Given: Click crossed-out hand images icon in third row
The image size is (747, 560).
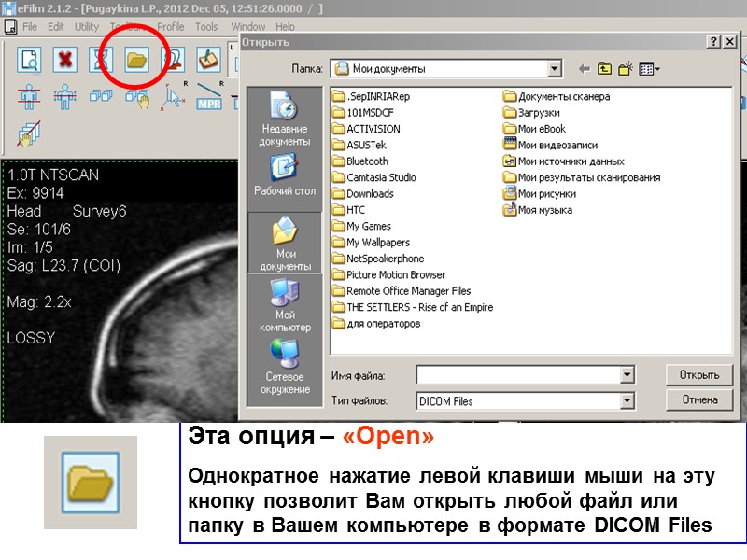Looking at the screenshot, I should tap(29, 133).
